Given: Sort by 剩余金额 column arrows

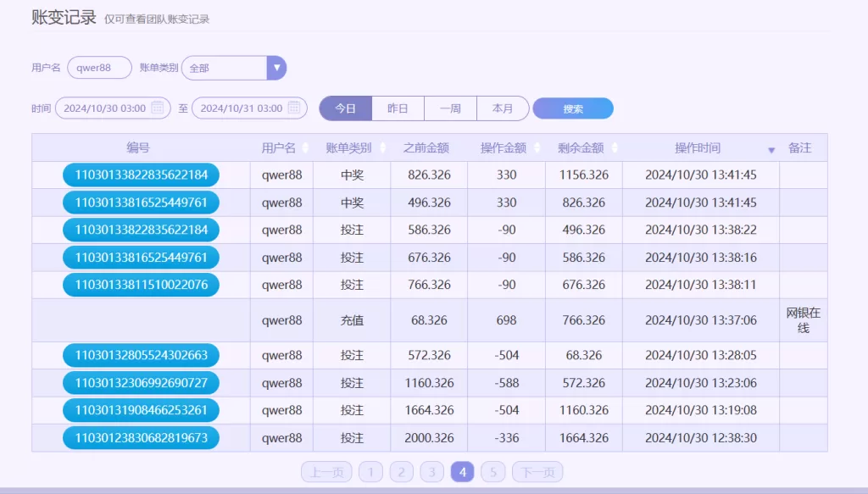Looking at the screenshot, I should click(x=615, y=148).
